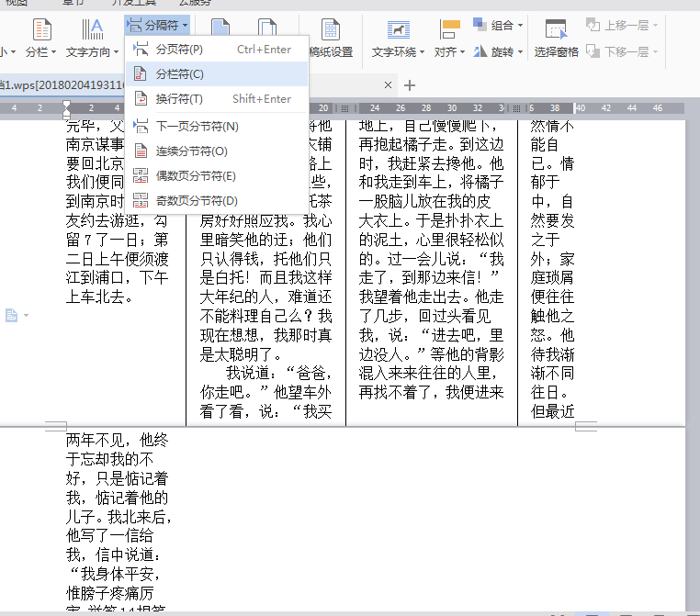Add a new document tab
The height and width of the screenshot is (616, 700).
click(x=410, y=85)
